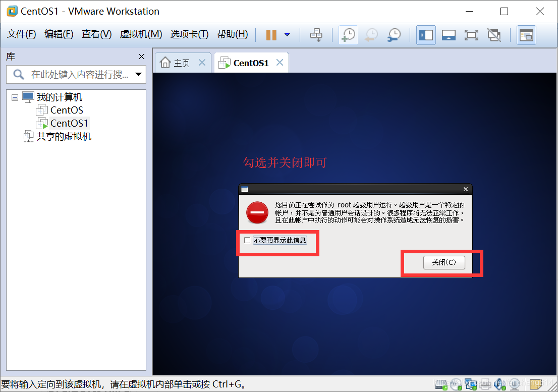Minimize the VMware Workstation window
This screenshot has height=392, width=558.
tap(469, 12)
